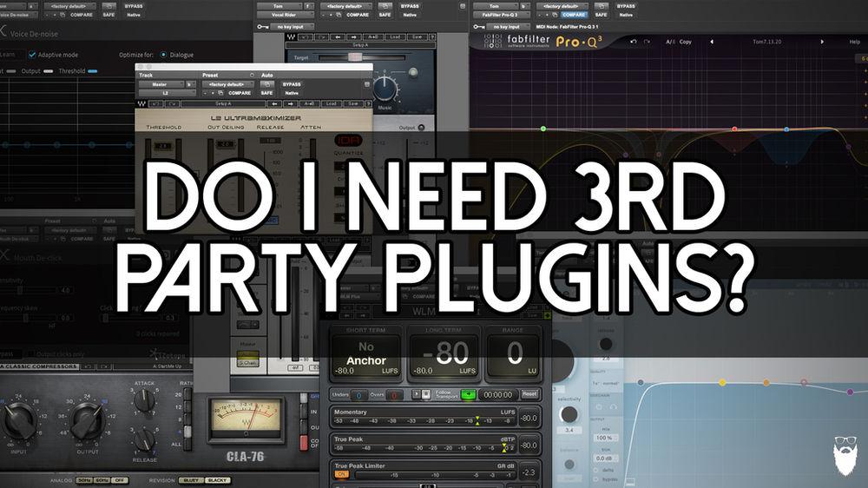Click Setup A preset field in L2 toolbar
The width and height of the screenshot is (868, 488).
click(x=223, y=103)
